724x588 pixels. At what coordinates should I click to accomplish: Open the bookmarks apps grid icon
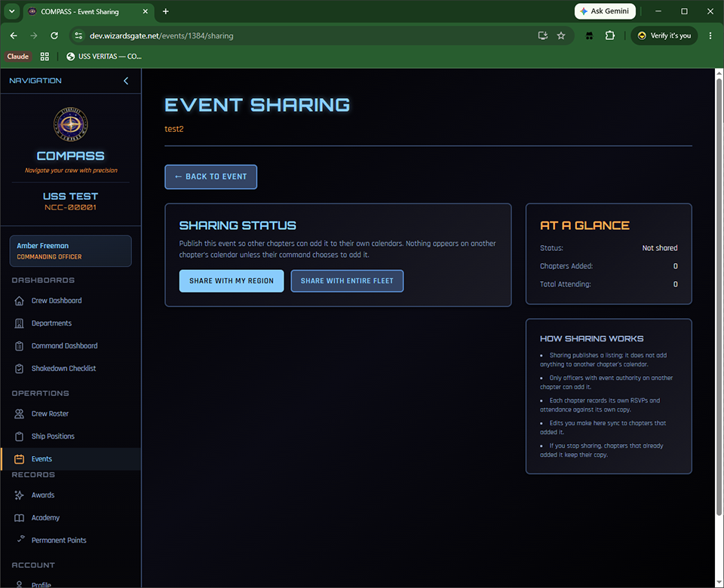pyautogui.click(x=44, y=57)
